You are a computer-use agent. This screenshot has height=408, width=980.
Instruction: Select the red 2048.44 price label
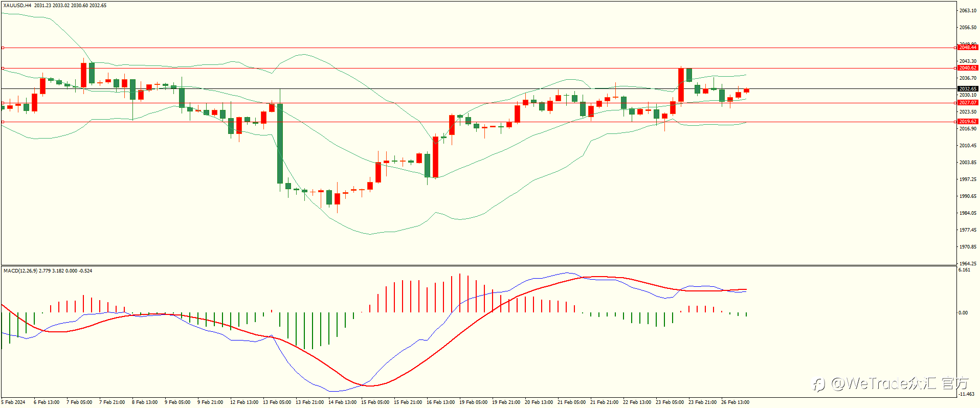[968, 48]
